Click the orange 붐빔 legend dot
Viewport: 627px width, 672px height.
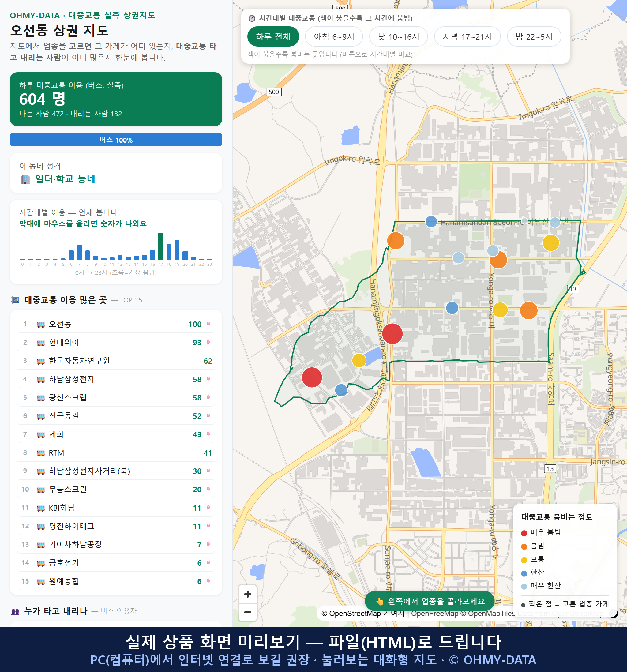pyautogui.click(x=524, y=546)
